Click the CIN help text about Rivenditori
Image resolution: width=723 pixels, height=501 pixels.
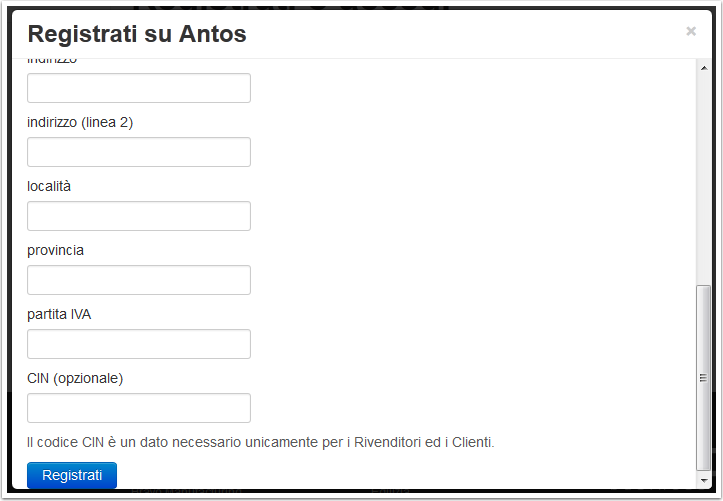(x=261, y=442)
